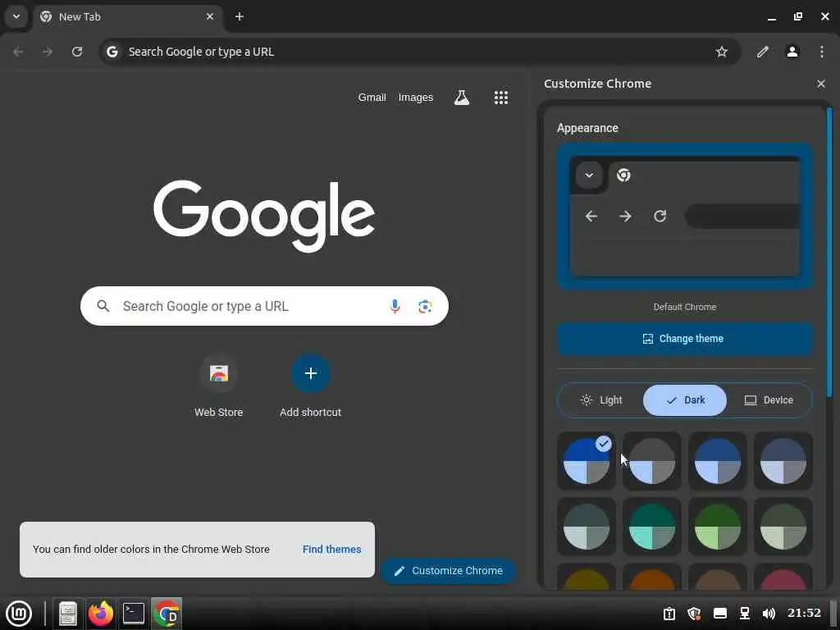840x630 pixels.
Task: Open Images link
Action: (416, 98)
